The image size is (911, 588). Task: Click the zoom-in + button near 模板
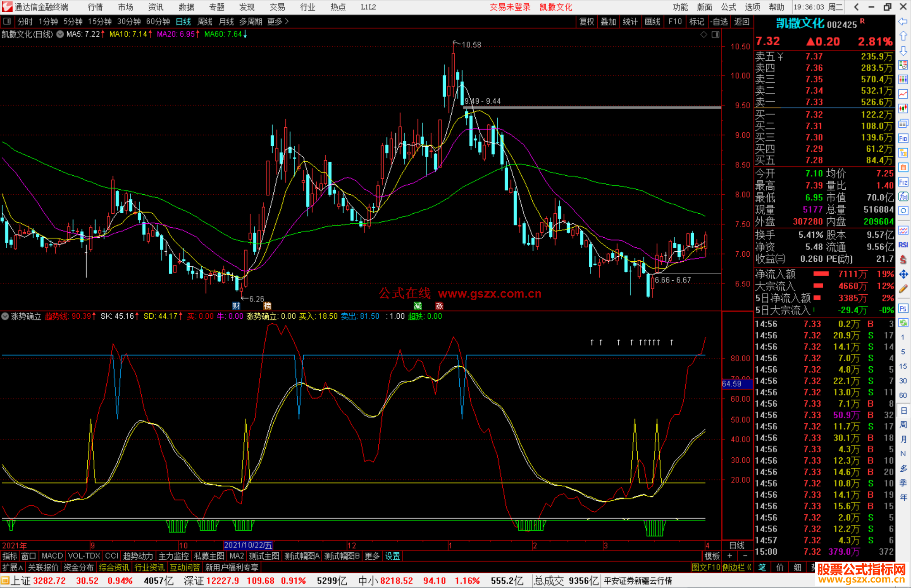point(730,556)
